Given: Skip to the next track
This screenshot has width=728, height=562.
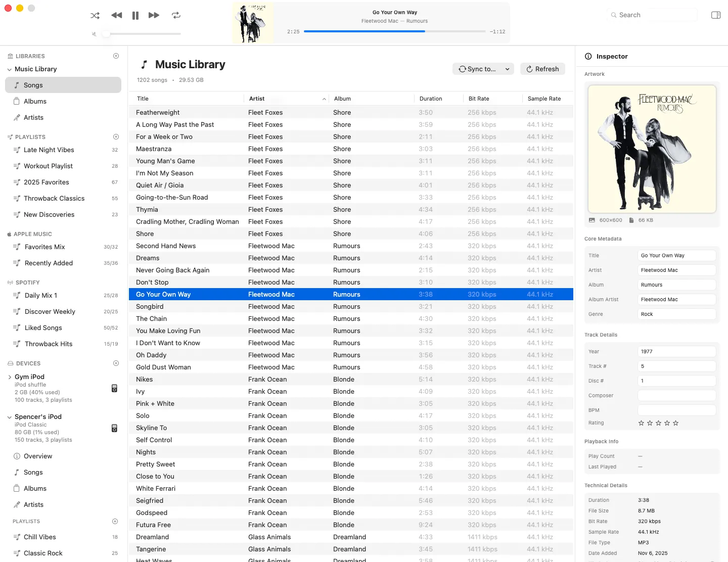Looking at the screenshot, I should [x=154, y=16].
